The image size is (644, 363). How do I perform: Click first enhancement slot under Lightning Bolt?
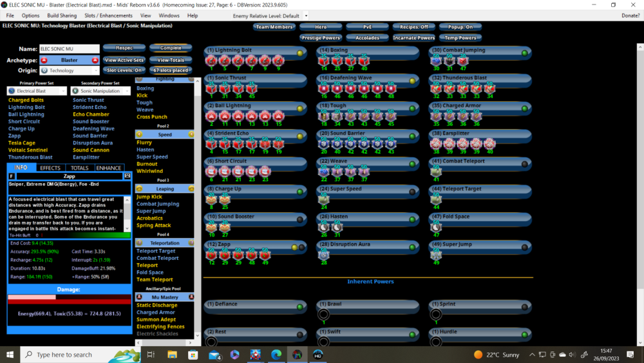(211, 61)
